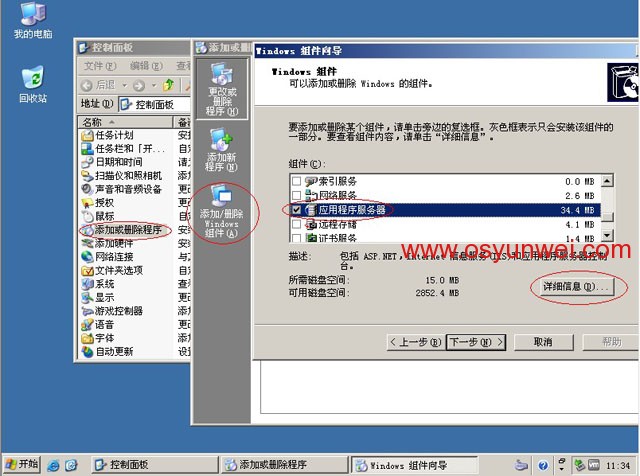Launch Internet Explorer from quick launch

click(53, 465)
